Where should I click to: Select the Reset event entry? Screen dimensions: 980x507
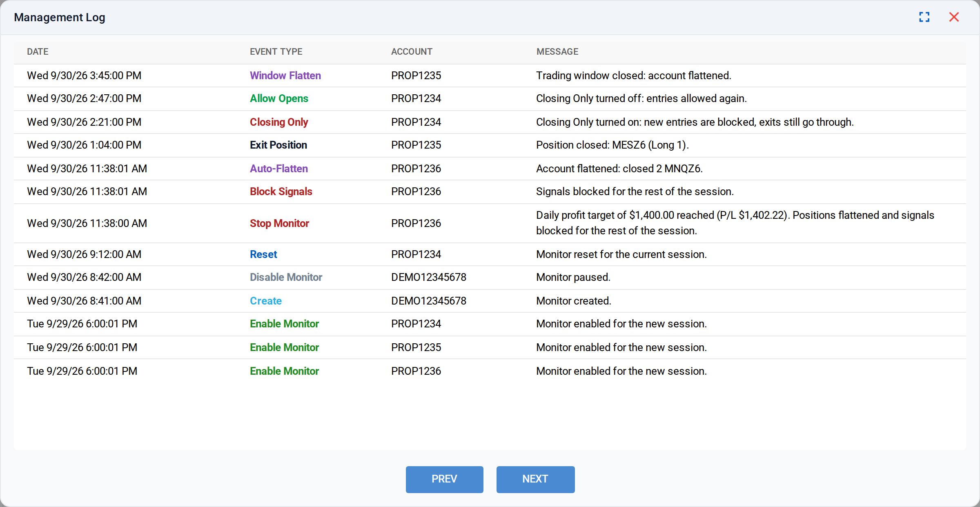263,254
